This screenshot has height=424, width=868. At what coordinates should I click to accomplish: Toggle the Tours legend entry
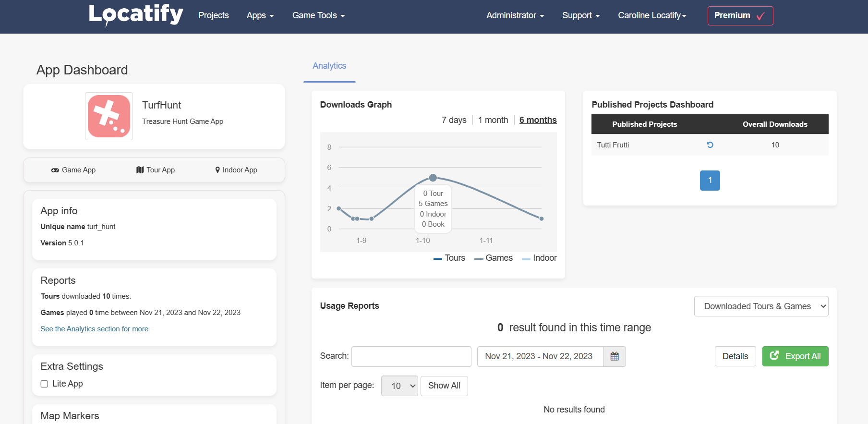point(449,258)
